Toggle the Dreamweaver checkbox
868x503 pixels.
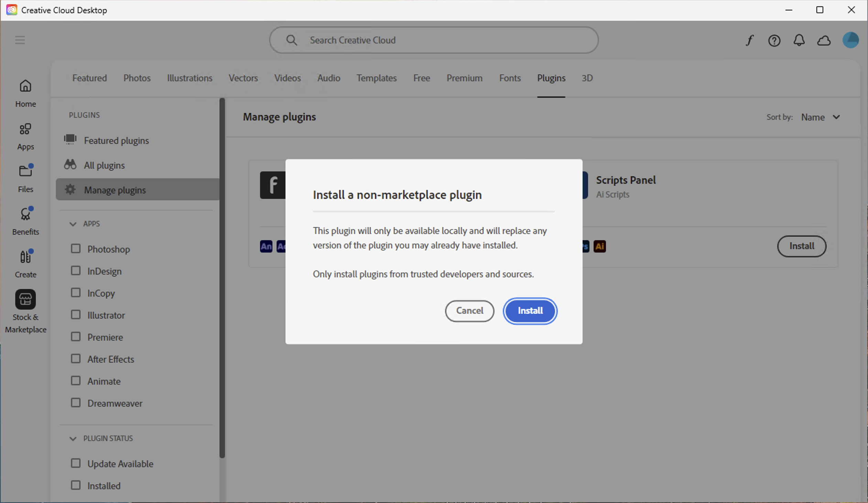click(x=76, y=403)
